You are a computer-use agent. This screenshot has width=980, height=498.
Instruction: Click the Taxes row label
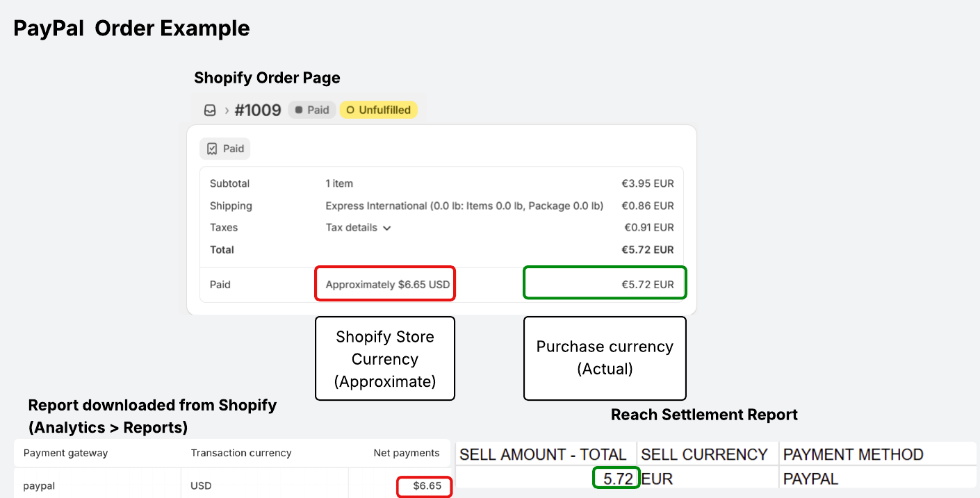click(x=224, y=227)
